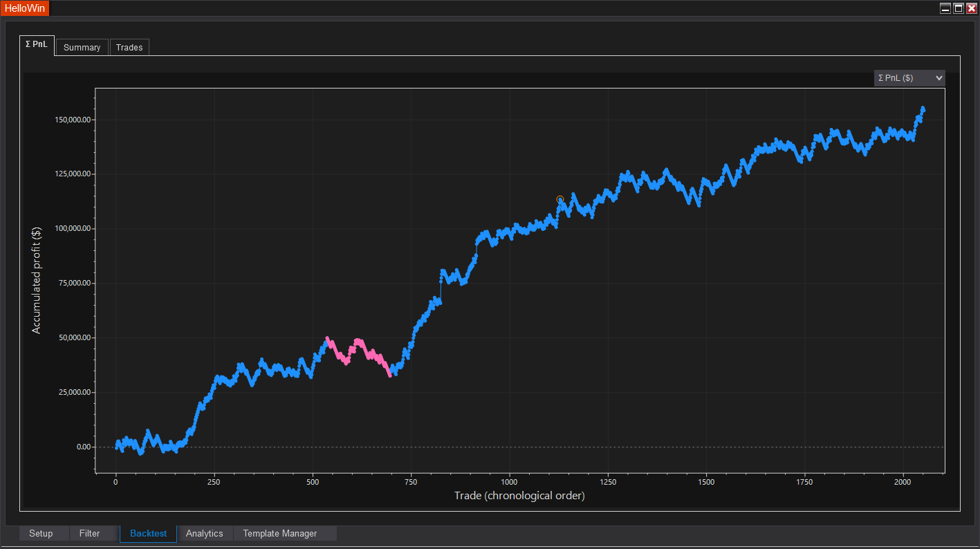
Task: Click the 150,000.00 y-axis tick label
Action: tap(73, 120)
